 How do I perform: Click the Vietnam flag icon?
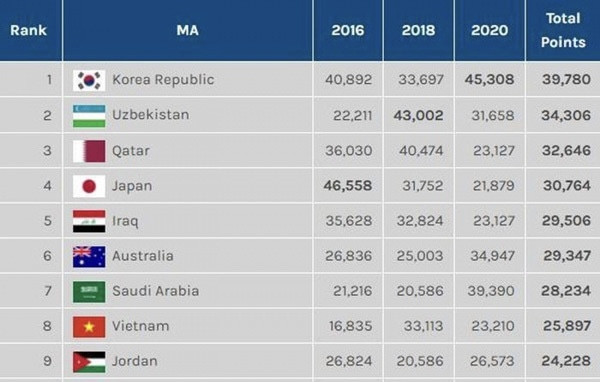89,327
